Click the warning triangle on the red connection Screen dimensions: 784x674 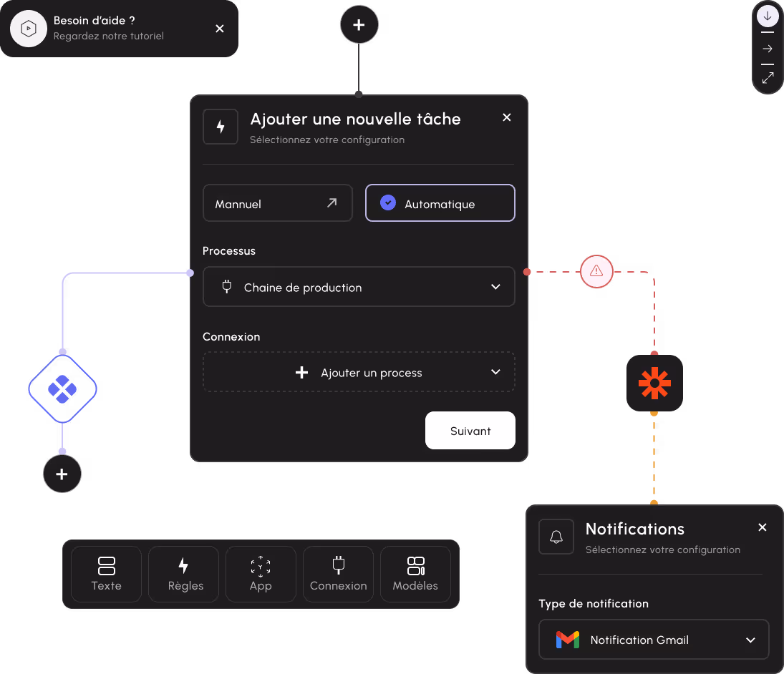596,272
